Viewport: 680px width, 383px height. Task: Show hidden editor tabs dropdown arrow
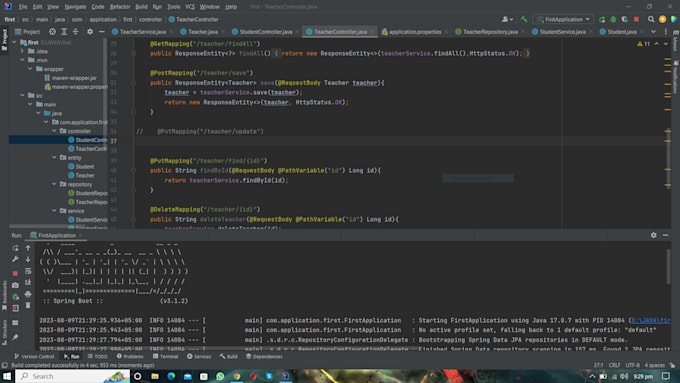tap(653, 32)
